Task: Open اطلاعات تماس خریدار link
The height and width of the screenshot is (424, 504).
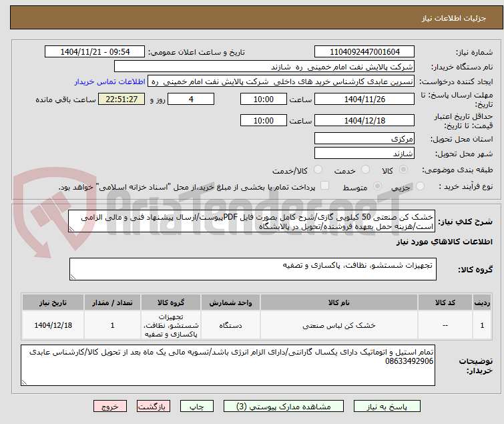Action: pos(110,81)
